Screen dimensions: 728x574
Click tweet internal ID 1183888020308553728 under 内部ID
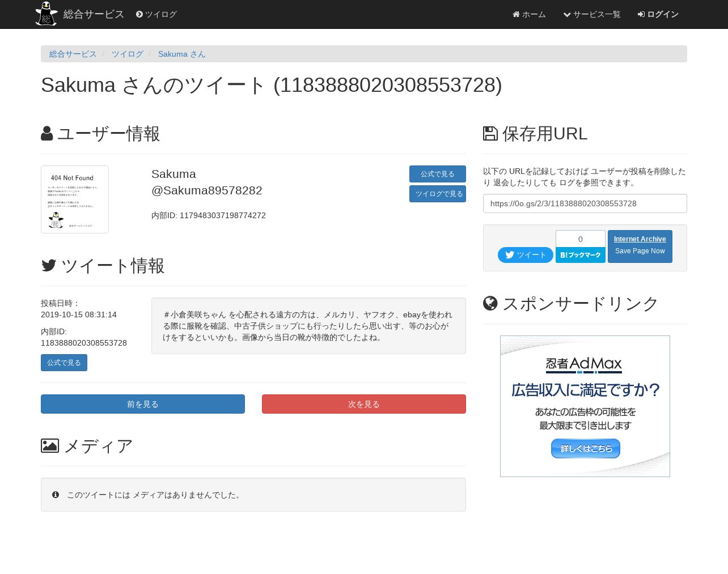(x=84, y=343)
